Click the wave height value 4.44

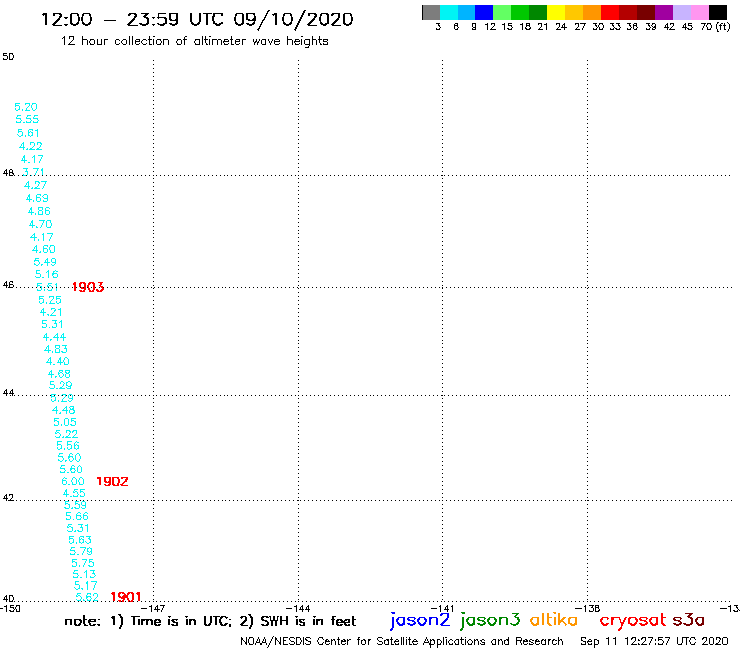pos(55,337)
